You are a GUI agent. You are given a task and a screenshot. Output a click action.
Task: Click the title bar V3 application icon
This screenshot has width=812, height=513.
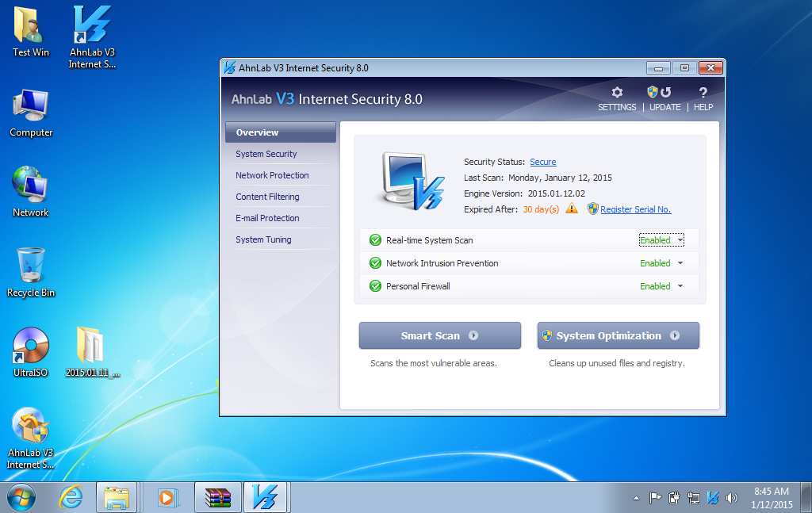(229, 68)
